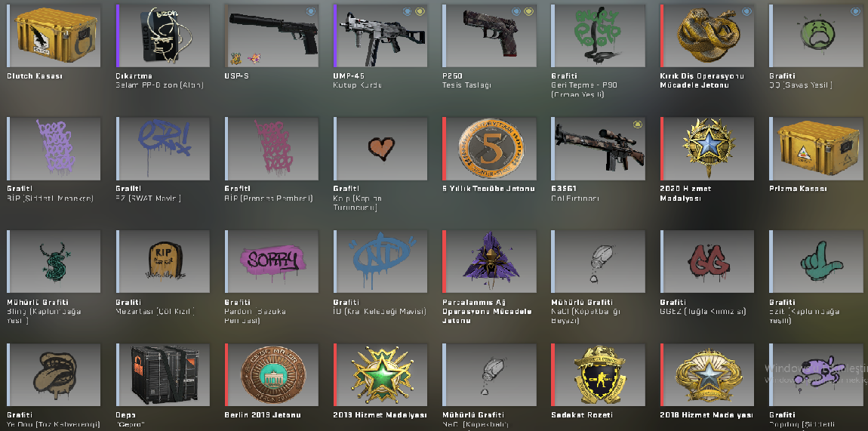The width and height of the screenshot is (868, 431).
Task: Select the Çıkartma Selam PP-Bizon sticker
Action: coord(163,36)
